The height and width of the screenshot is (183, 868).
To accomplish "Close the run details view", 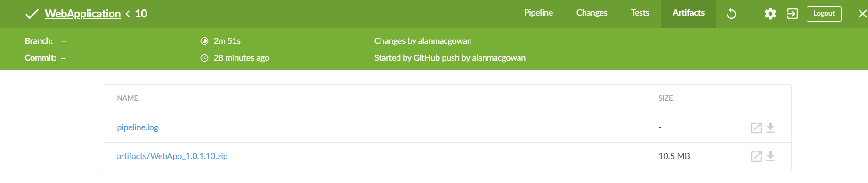I will click(x=862, y=14).
